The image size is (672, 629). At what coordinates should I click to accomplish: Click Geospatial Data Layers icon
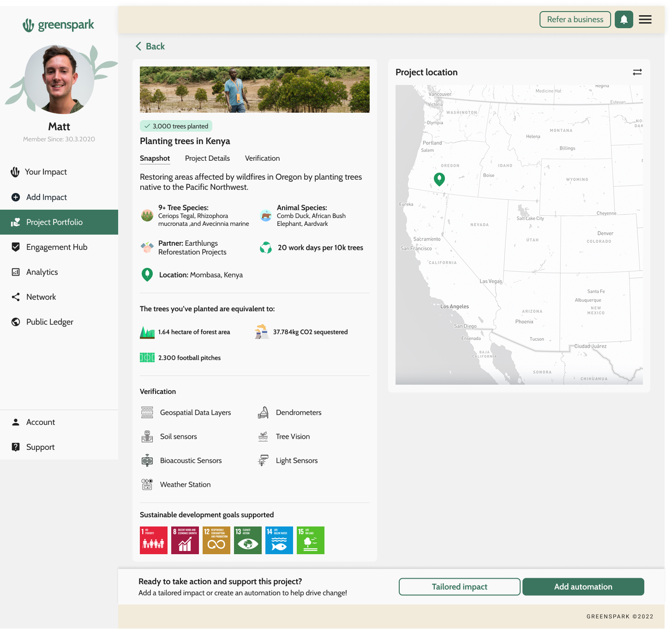coord(147,412)
